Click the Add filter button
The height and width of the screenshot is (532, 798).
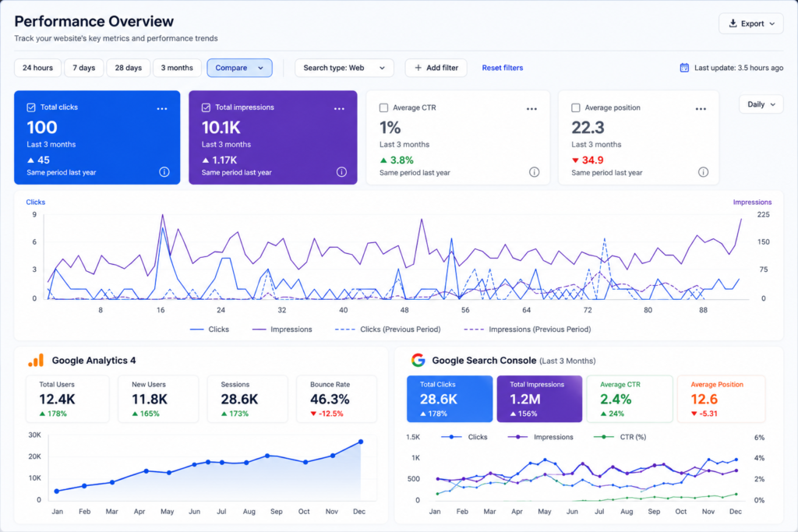pyautogui.click(x=436, y=68)
